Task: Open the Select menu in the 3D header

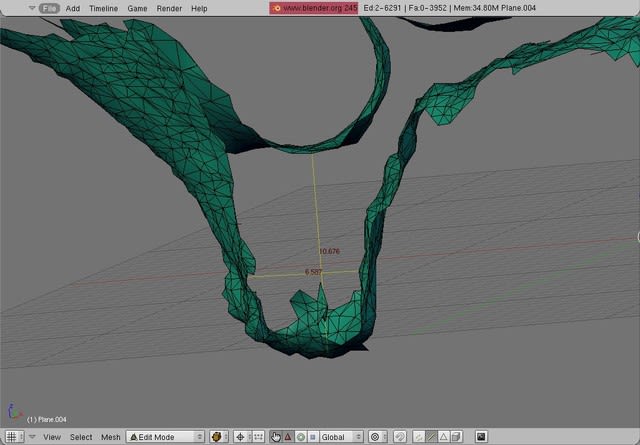Action: click(81, 437)
